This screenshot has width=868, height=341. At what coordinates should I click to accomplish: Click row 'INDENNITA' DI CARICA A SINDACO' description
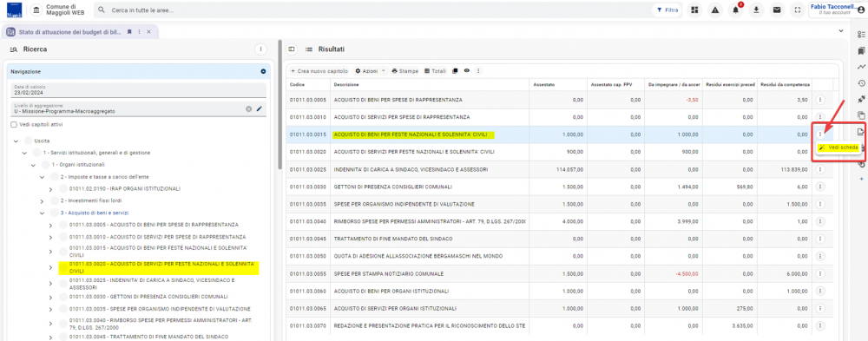pos(411,169)
